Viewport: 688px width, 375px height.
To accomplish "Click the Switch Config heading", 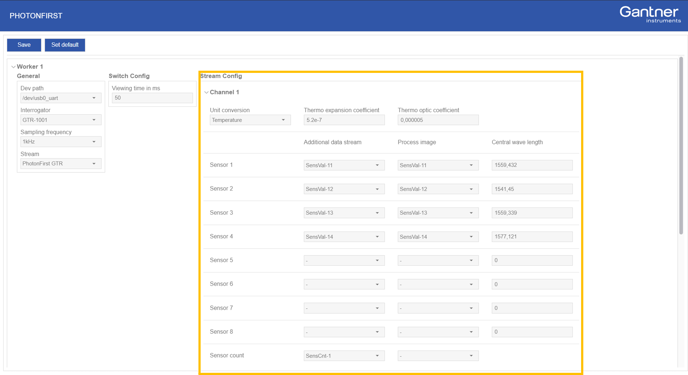I will tap(129, 76).
